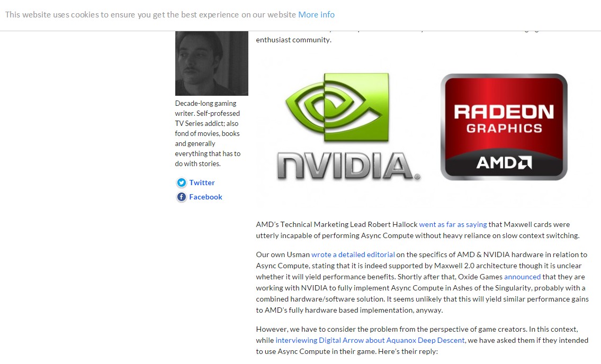601x364 pixels.
Task: Follow the 'went as far as saying' link
Action: coord(453,224)
